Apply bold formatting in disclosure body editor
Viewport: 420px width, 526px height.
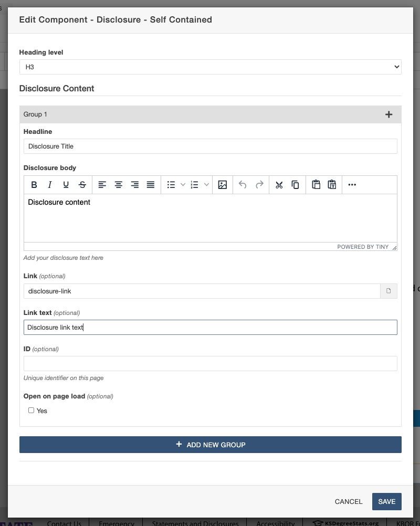(34, 184)
